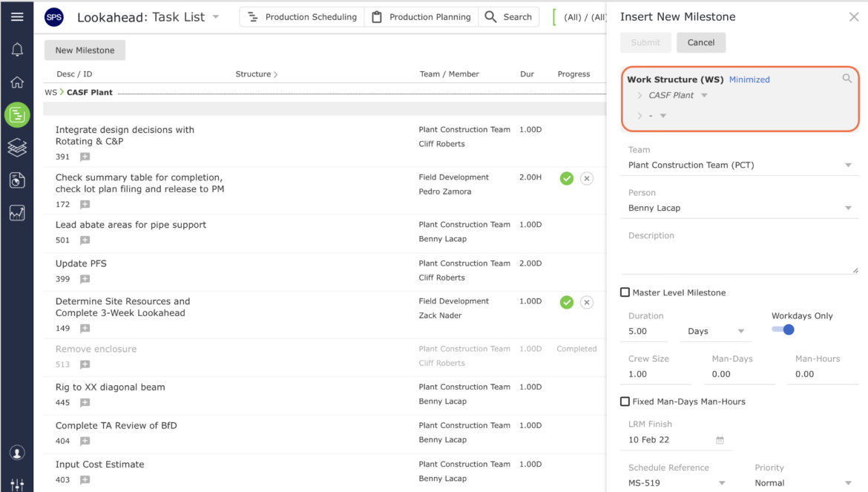Check Fixed Man-Days Man-Hours box
The height and width of the screenshot is (492, 868).
[x=625, y=401]
